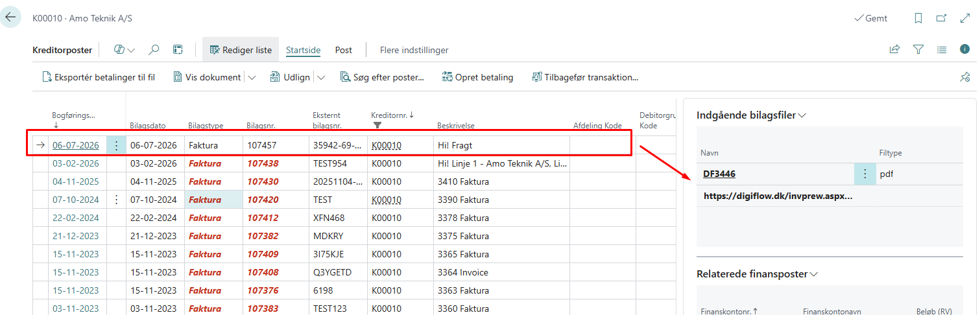The height and width of the screenshot is (315, 980).
Task: Click Bilagstype column header
Action: click(206, 125)
